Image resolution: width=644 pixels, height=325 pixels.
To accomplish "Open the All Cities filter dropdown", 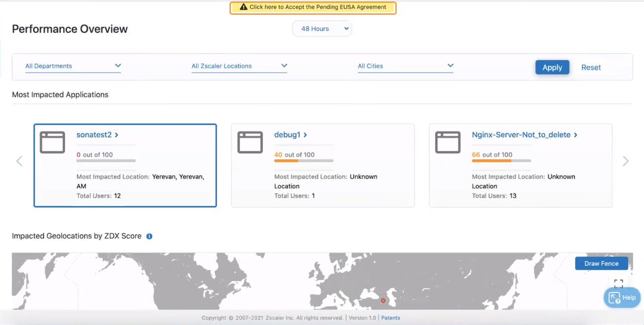I will click(405, 66).
